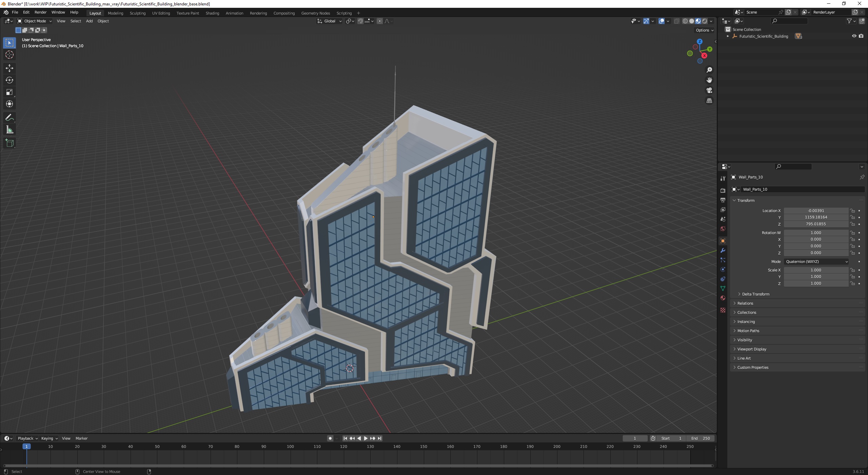Open the Object menu in header
Viewport: 868px width, 475px height.
[x=102, y=20]
